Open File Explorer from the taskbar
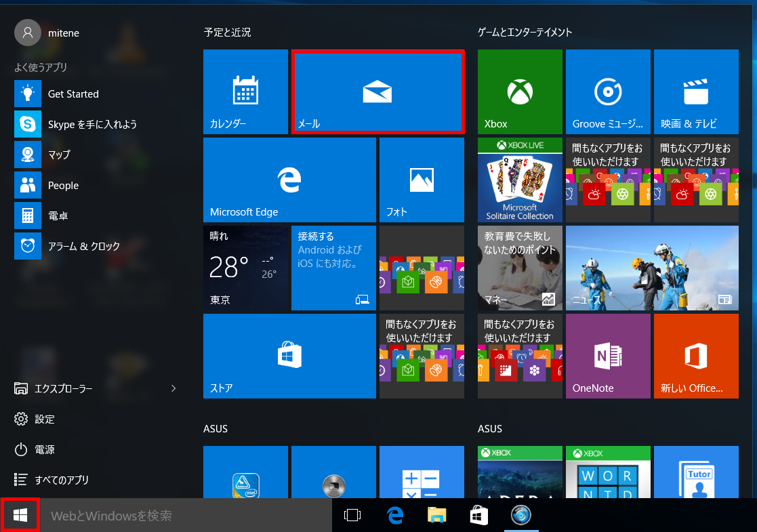The image size is (757, 532). point(437,515)
